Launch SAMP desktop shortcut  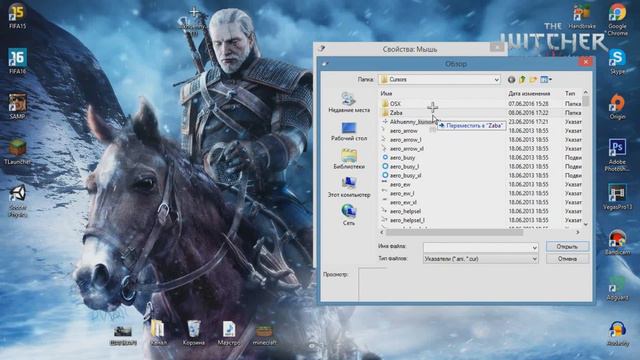[x=17, y=106]
